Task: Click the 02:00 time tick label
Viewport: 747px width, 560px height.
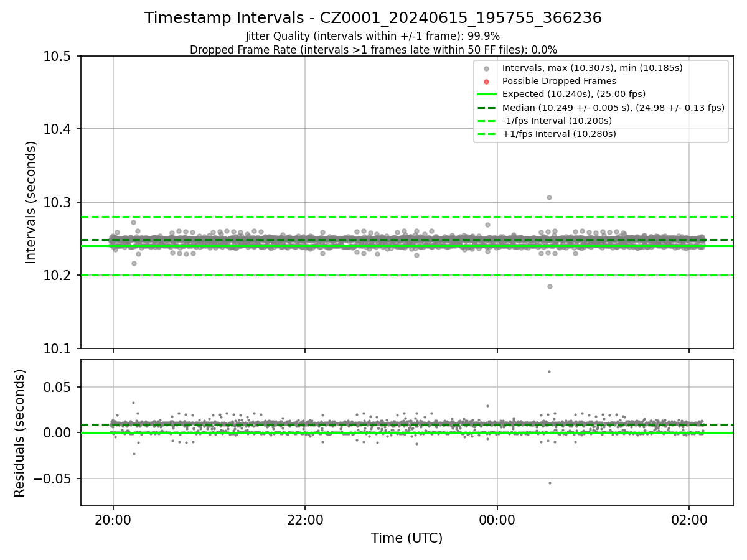Action: (689, 519)
